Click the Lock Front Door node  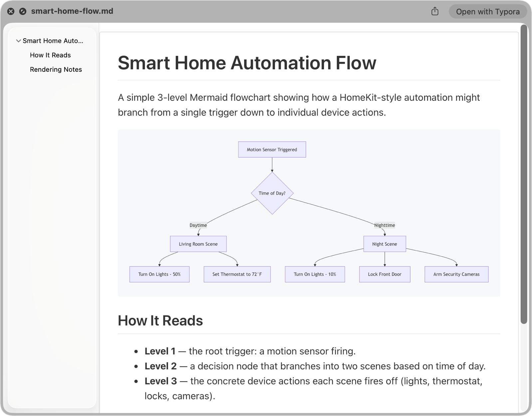click(385, 274)
